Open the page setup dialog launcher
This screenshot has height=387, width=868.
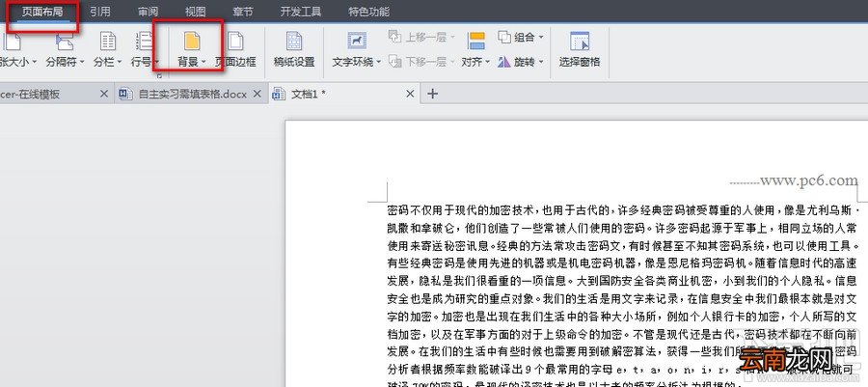pyautogui.click(x=159, y=75)
